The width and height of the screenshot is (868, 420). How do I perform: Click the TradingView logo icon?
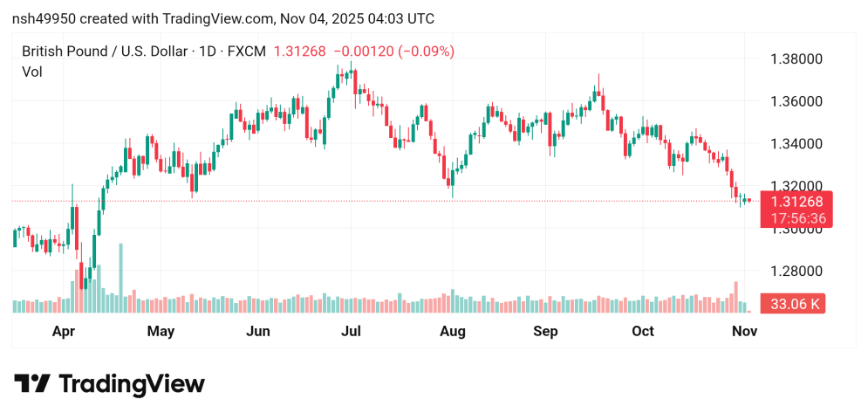pos(32,384)
